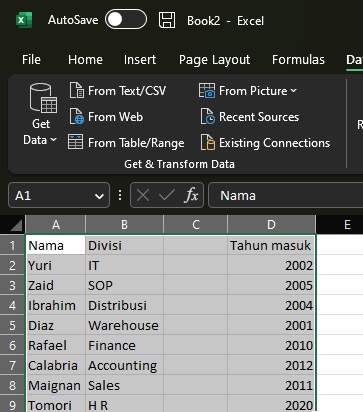Expand the From Picture dropdown
This screenshot has height=412, width=363.
click(248, 91)
